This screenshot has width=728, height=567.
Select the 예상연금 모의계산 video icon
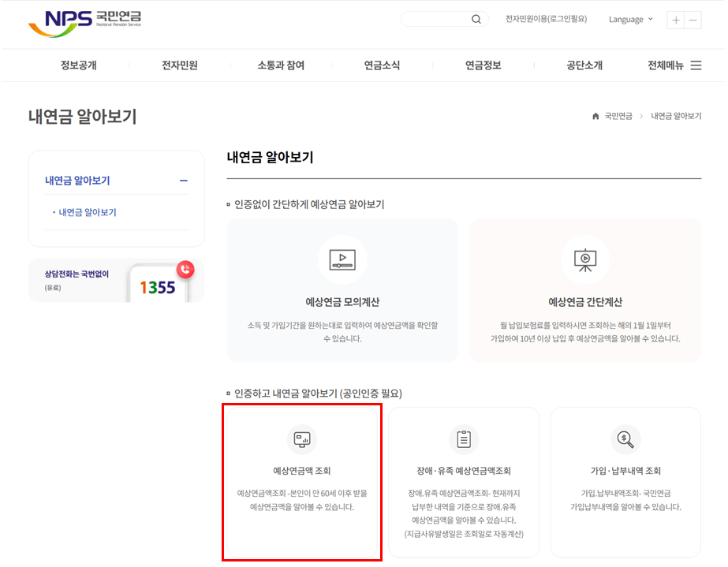(342, 260)
